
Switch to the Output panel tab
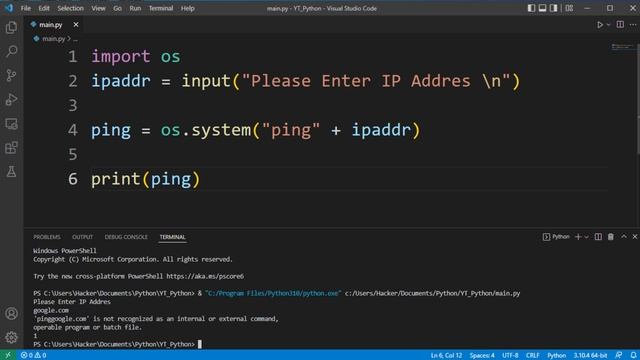(82, 237)
